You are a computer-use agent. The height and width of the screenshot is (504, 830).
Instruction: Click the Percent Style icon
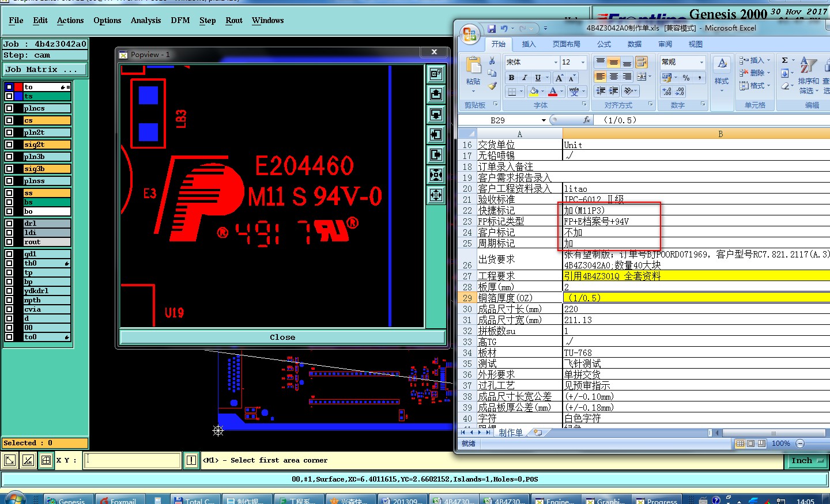point(686,78)
